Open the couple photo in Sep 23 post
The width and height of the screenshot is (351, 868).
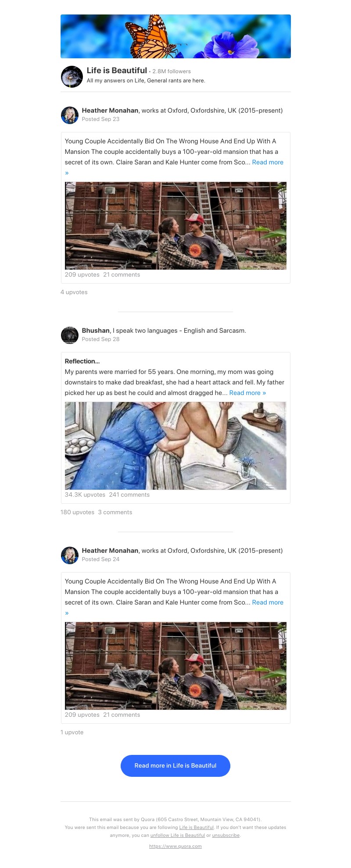tap(175, 226)
